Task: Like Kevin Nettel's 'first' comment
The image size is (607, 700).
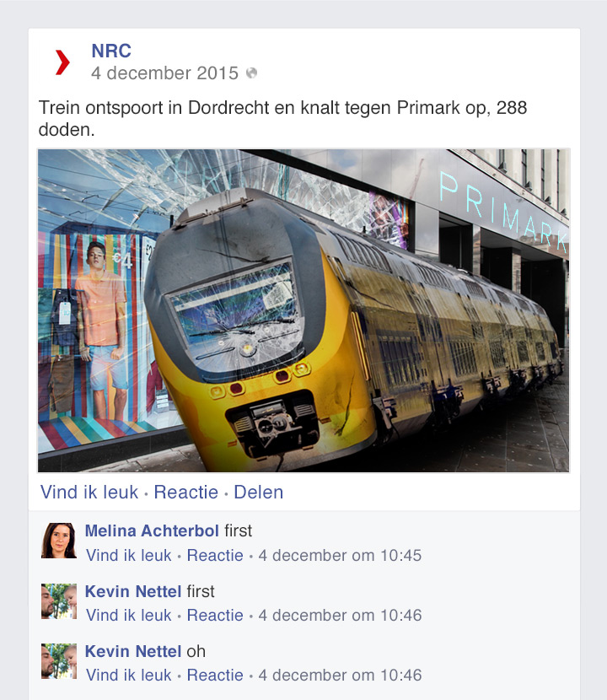Action: coord(128,615)
